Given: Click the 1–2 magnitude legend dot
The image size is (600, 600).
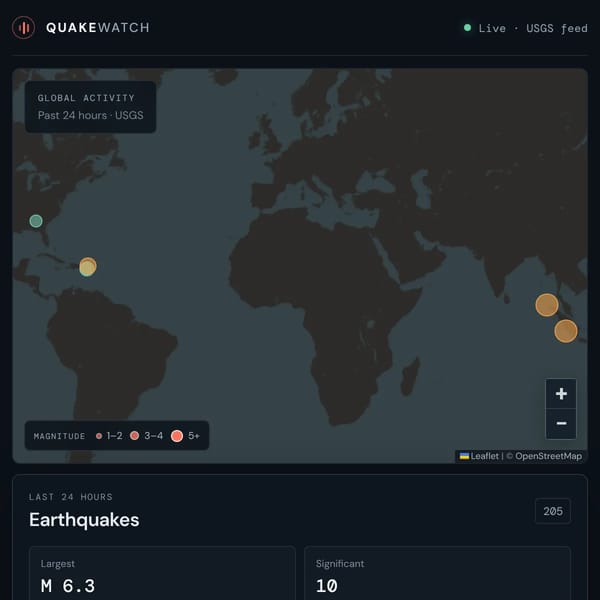Looking at the screenshot, I should click(99, 436).
